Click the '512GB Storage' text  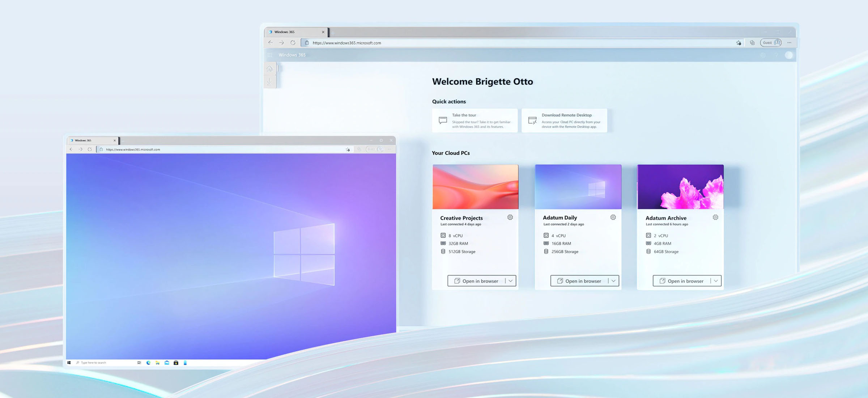(462, 251)
